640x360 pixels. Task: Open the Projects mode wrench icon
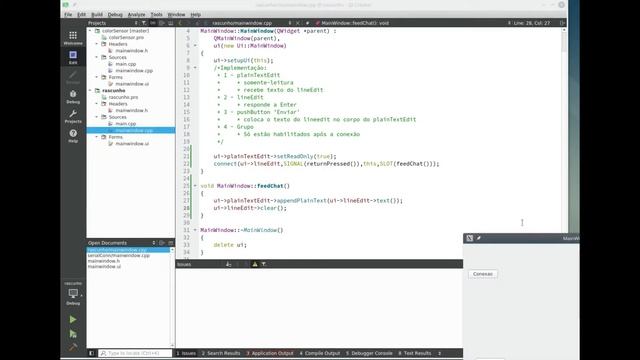point(73,116)
